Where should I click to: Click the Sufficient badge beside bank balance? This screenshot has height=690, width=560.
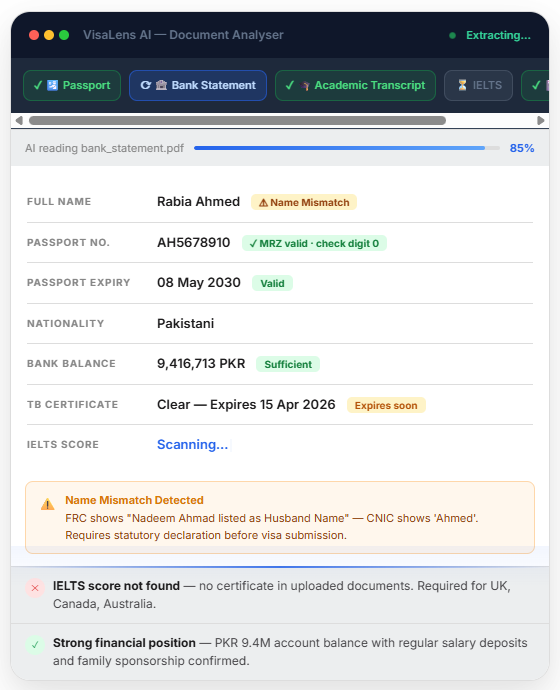[288, 364]
